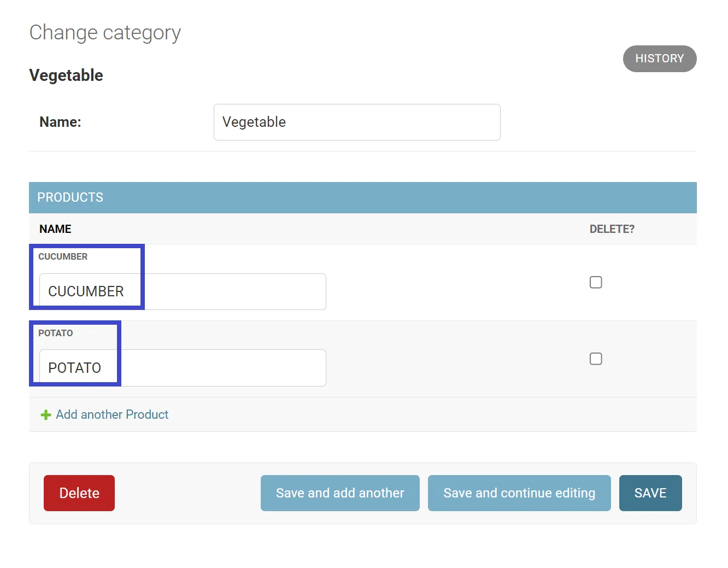Screen dimensions: 728x568
Task: Check the Delete box for CUCUMBER
Action: pos(596,282)
